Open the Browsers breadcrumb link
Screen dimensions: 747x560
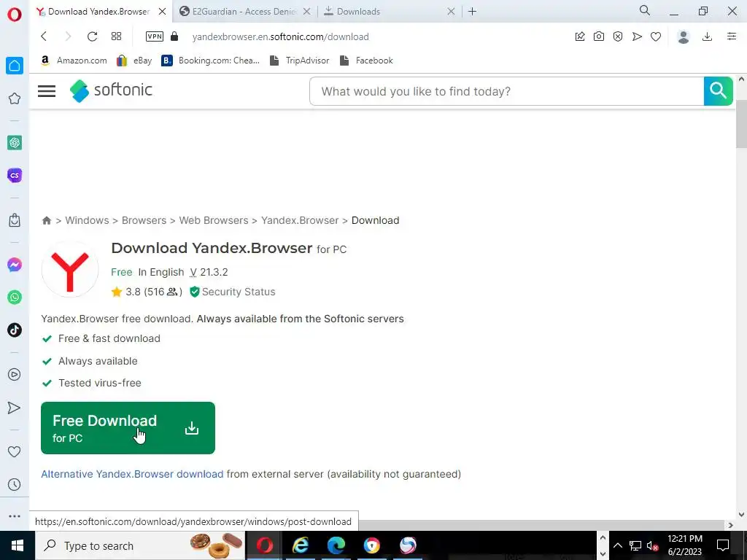144,220
